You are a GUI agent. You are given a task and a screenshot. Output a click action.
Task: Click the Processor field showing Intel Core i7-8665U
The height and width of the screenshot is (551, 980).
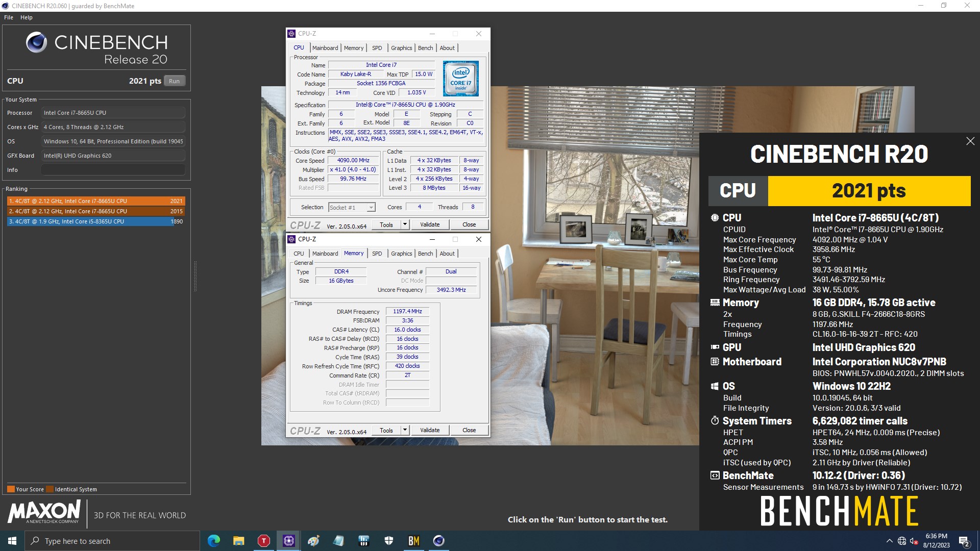[x=113, y=113]
